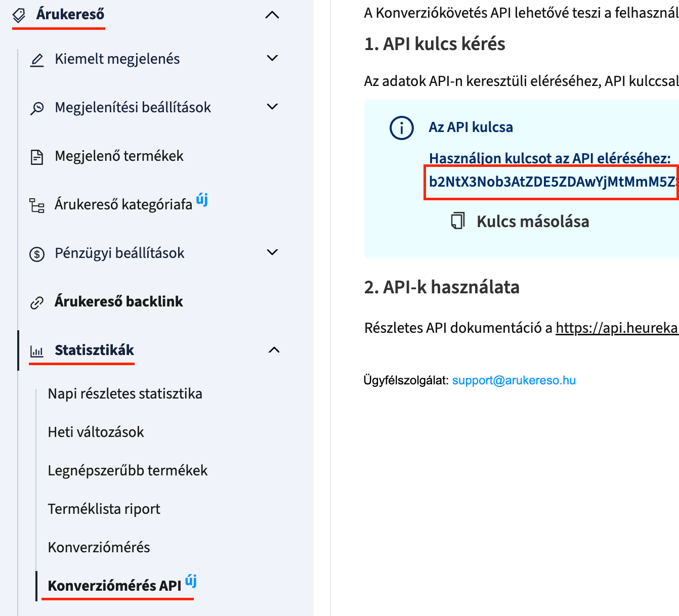Click the info circle icon in API key box

pos(402,128)
